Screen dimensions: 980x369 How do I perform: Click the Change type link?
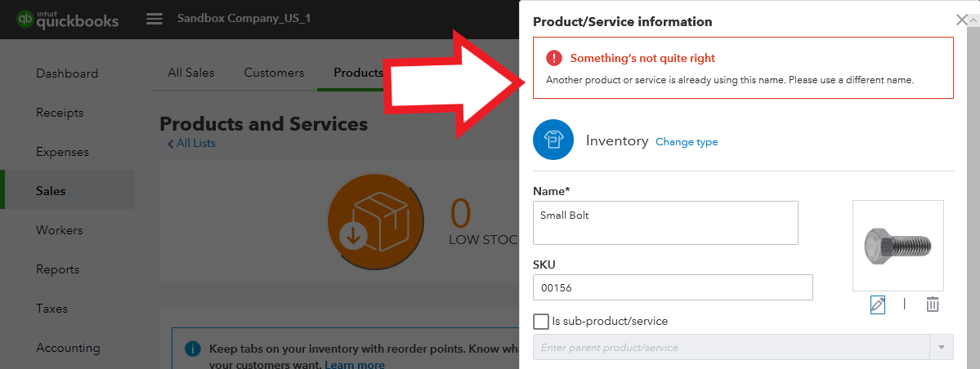click(687, 142)
